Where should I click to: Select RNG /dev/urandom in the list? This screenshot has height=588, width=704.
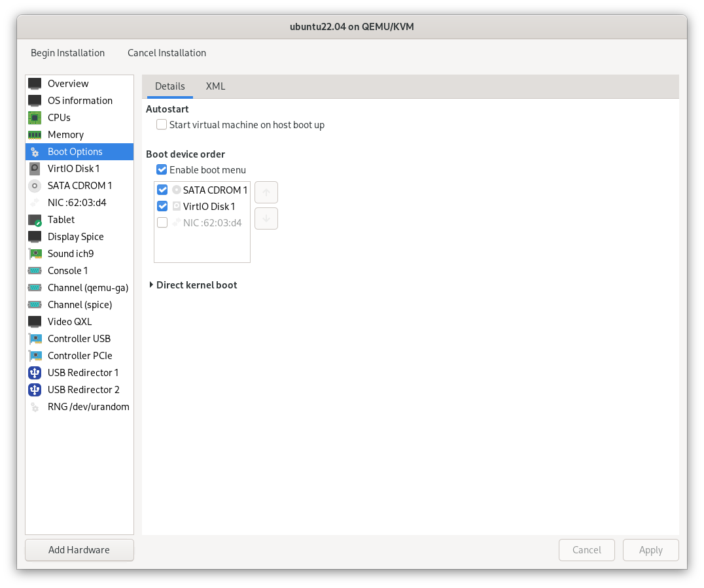click(x=79, y=407)
